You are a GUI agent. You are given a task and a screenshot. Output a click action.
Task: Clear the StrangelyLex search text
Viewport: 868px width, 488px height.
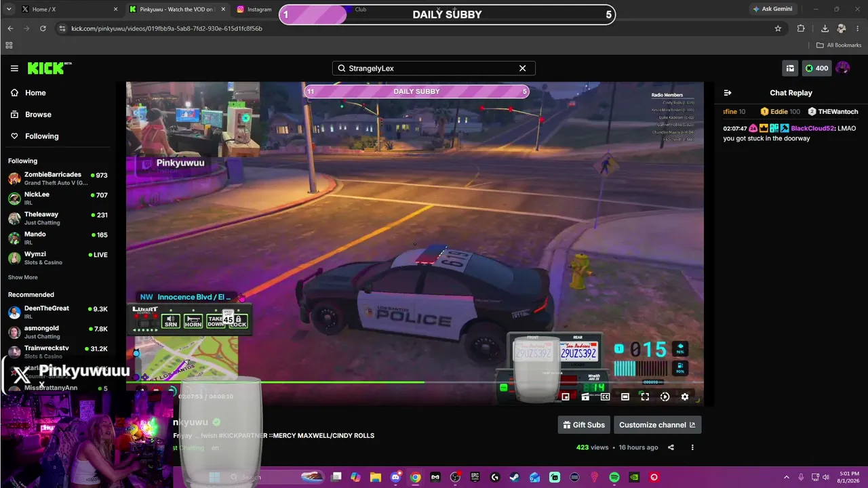pos(522,68)
